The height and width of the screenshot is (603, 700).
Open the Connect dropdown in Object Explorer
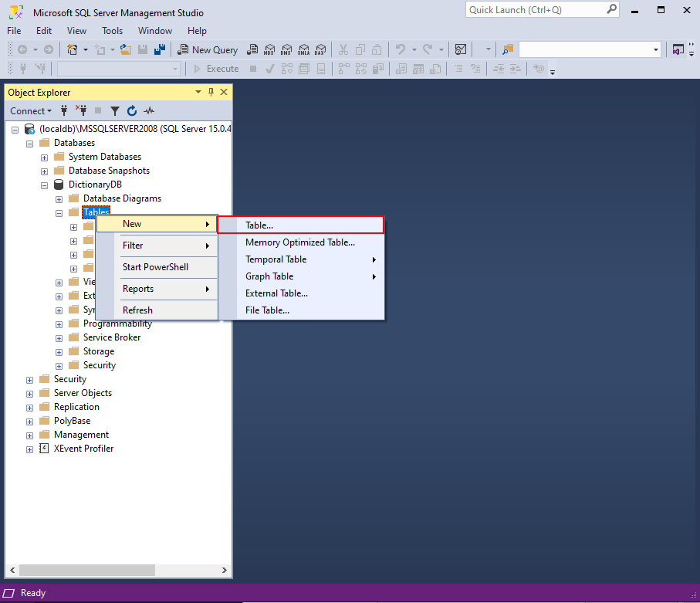click(31, 110)
